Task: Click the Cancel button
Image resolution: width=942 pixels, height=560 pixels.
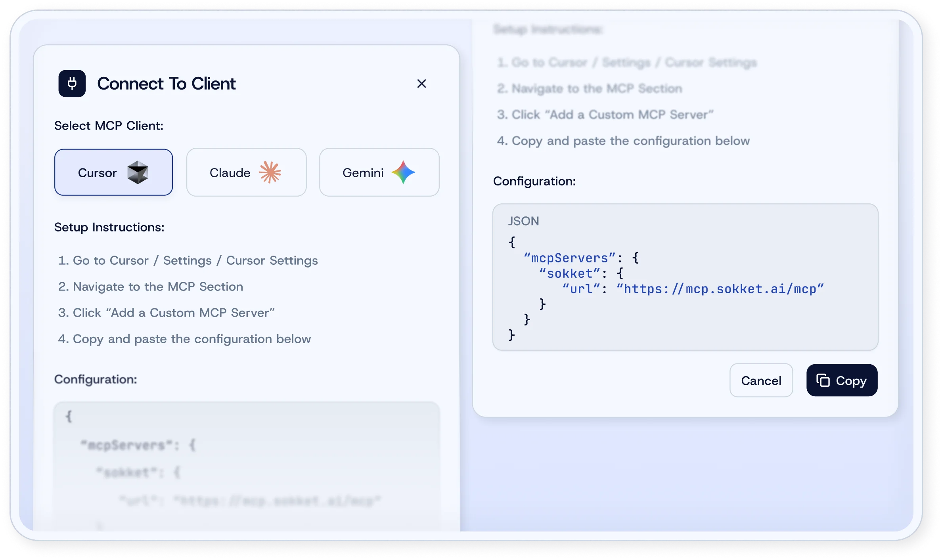Action: (761, 380)
